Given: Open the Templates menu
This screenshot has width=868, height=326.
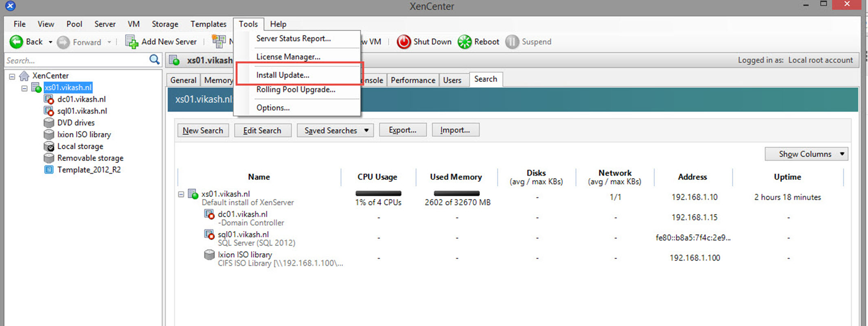Looking at the screenshot, I should [x=208, y=24].
